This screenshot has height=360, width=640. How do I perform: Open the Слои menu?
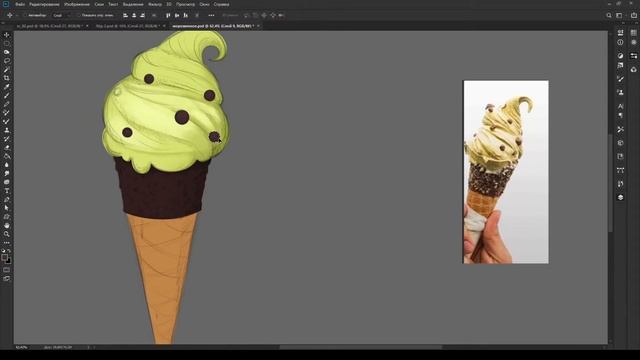tap(99, 4)
